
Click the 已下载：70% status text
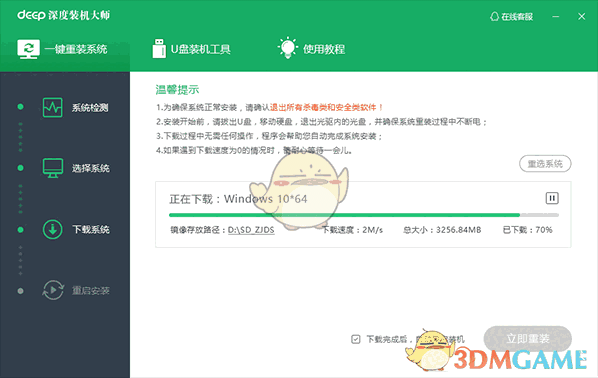(527, 230)
